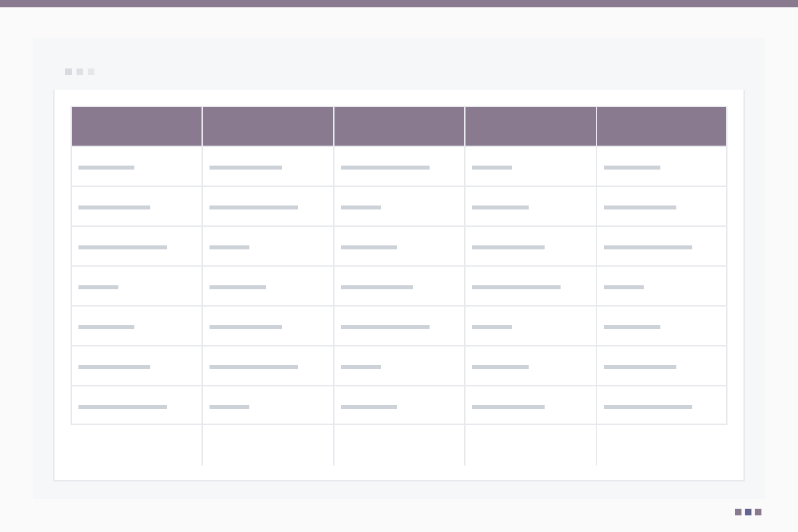The image size is (798, 532).
Task: Select the fifth column header cell
Action: (x=662, y=126)
